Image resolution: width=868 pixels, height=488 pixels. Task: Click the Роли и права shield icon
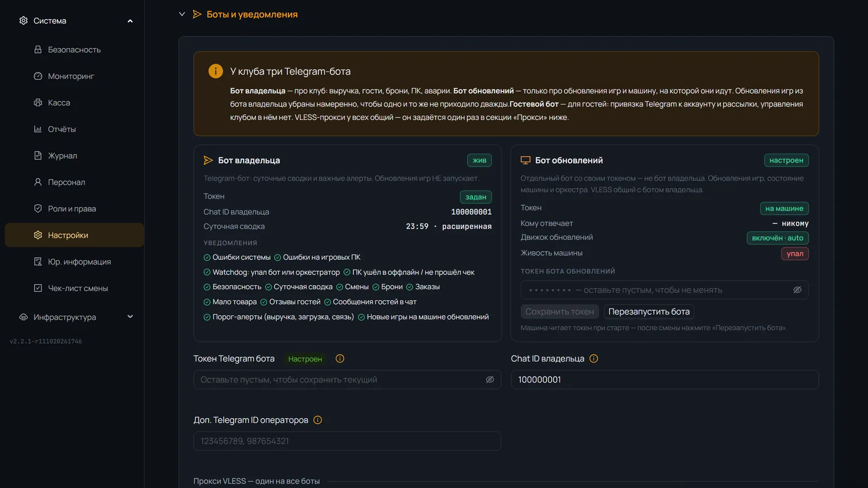pyautogui.click(x=38, y=209)
